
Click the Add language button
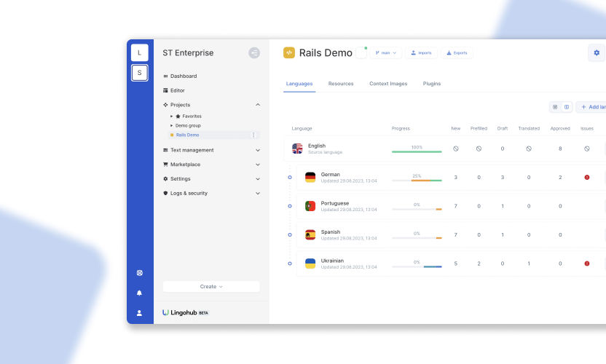[591, 107]
